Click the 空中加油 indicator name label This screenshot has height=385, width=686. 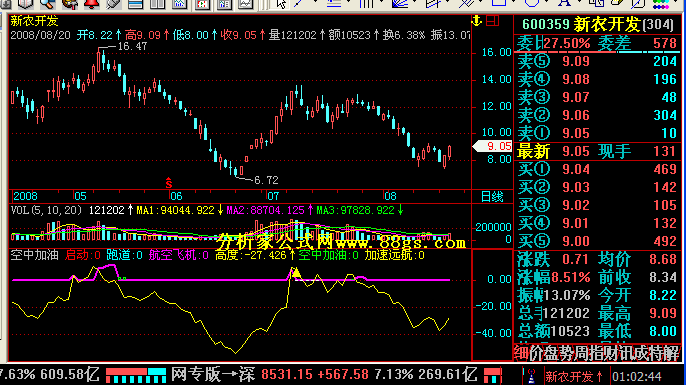click(35, 255)
